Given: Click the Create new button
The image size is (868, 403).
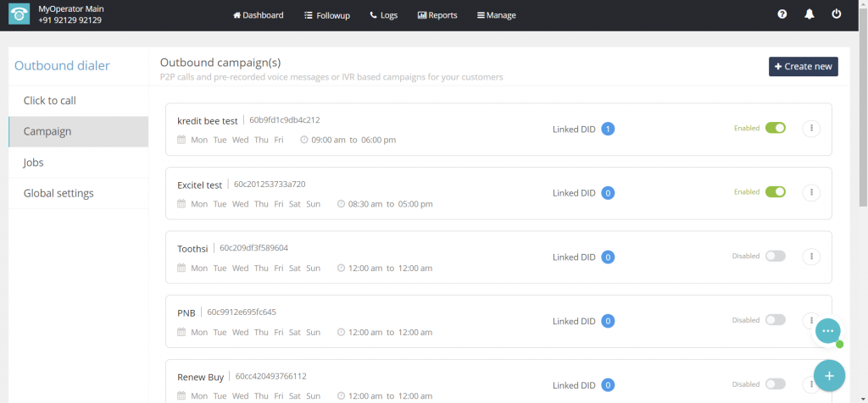Looking at the screenshot, I should pos(804,66).
